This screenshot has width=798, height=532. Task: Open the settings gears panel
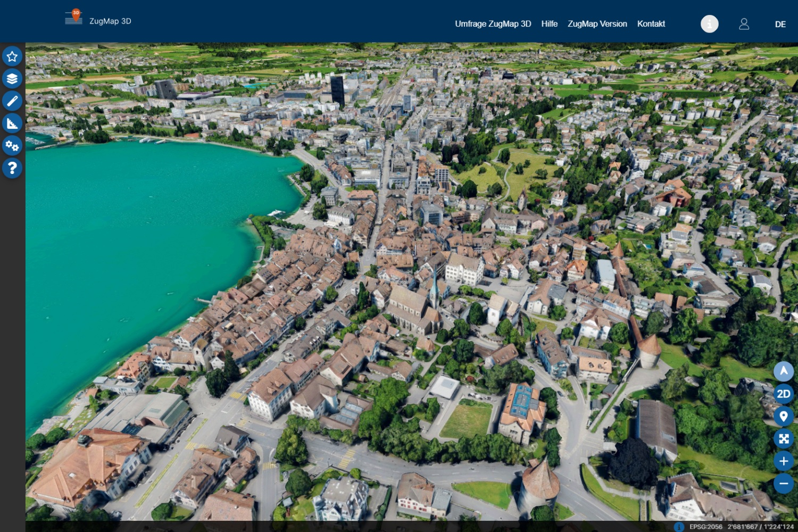12,146
